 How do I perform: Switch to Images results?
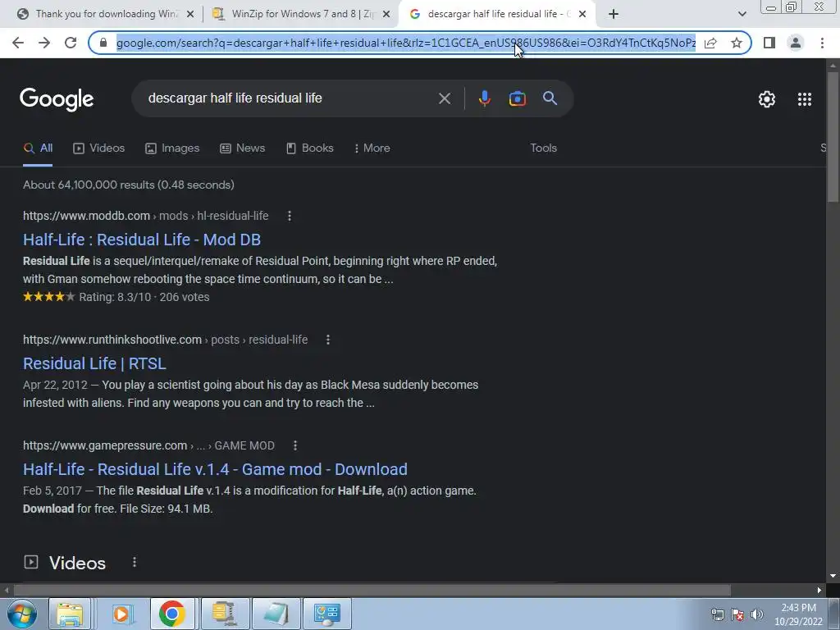[172, 148]
